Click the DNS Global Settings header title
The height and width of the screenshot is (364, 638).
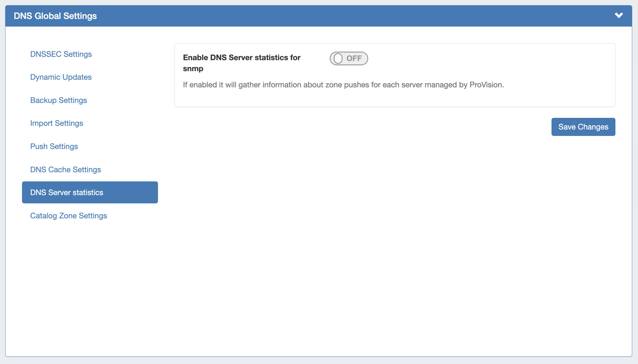click(x=55, y=16)
